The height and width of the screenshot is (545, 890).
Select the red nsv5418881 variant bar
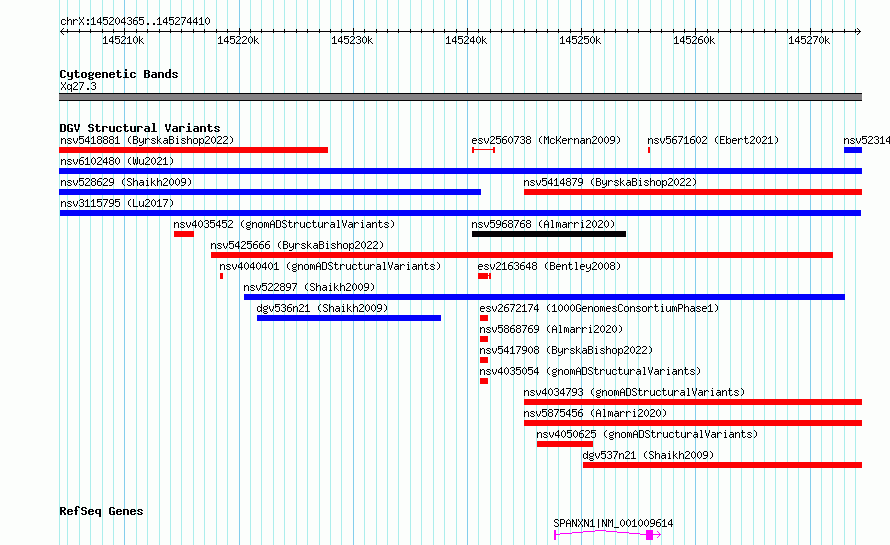coord(194,150)
